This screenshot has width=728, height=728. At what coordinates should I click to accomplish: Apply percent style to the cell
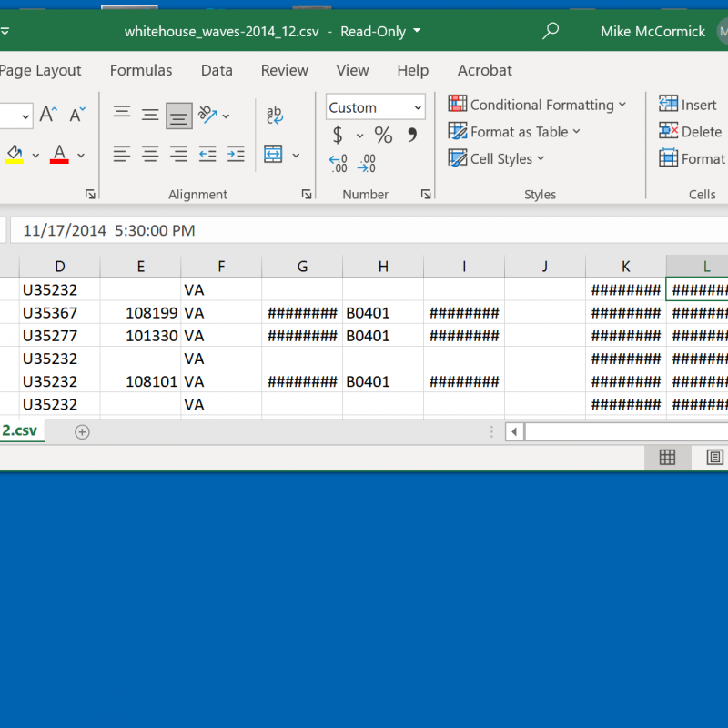tap(383, 136)
